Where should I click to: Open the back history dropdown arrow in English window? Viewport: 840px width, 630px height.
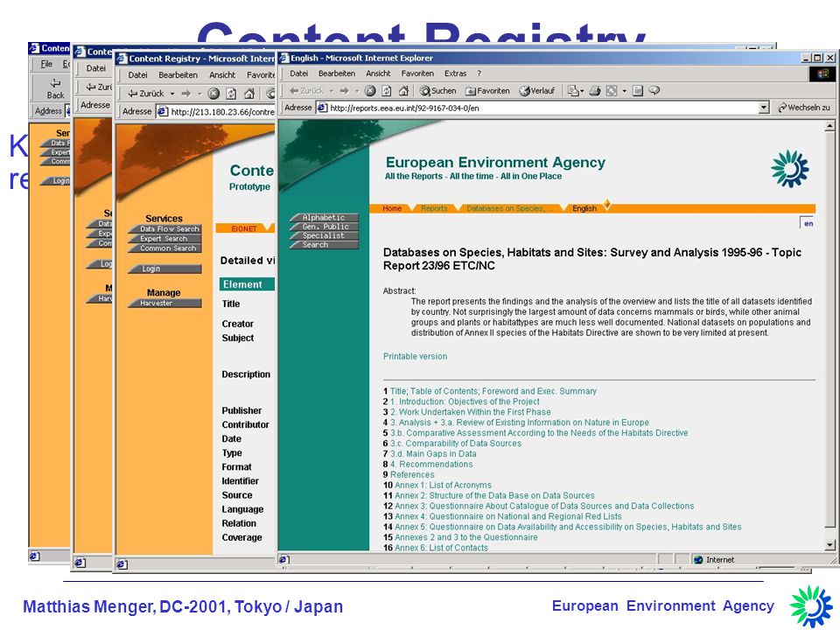click(x=331, y=91)
